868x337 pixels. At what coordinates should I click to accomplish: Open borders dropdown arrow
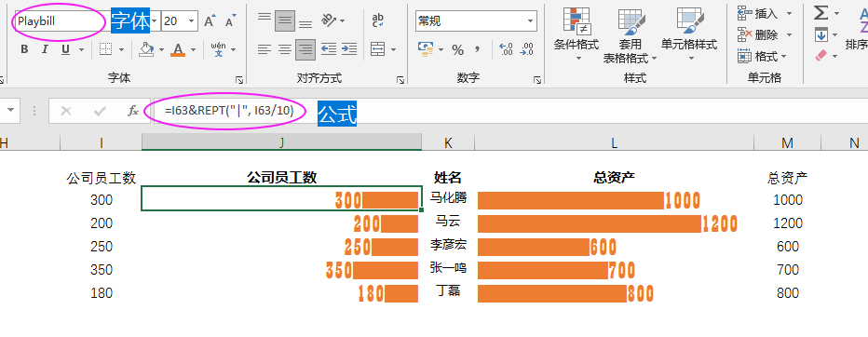121,49
